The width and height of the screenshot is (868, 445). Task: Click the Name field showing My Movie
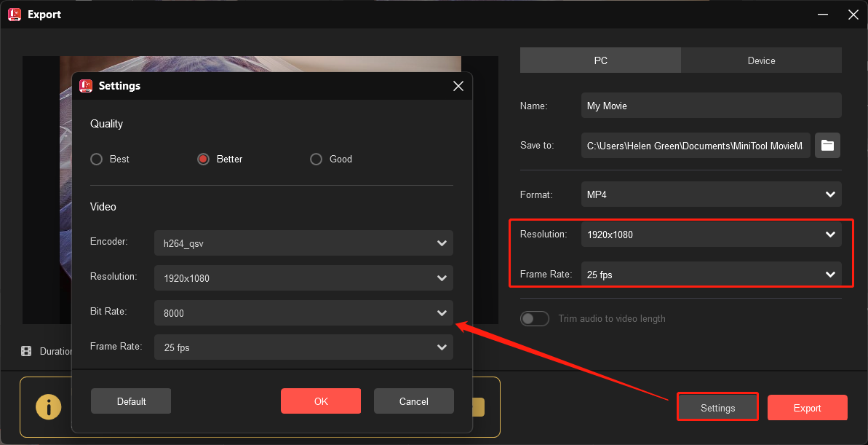[711, 106]
